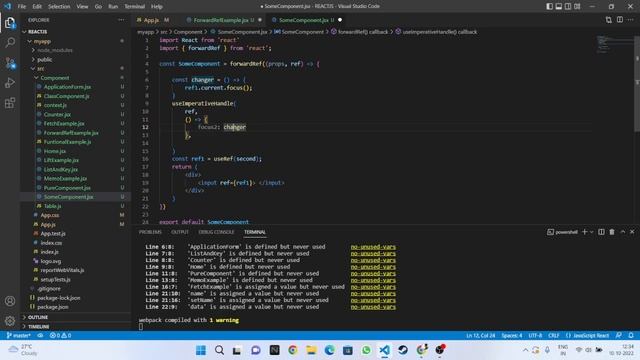This screenshot has width=640, height=360.
Task: Kill the terminal with trash icon
Action: 612,232
